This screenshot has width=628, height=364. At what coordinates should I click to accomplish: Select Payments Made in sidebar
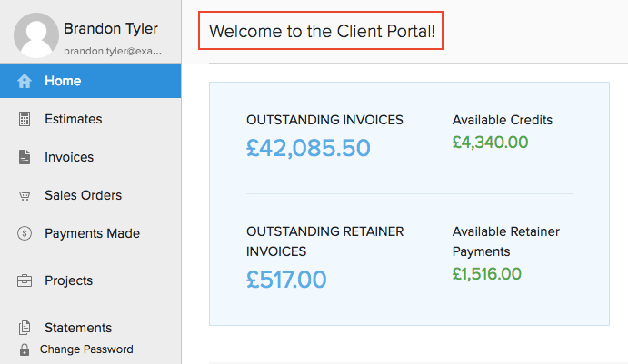click(92, 233)
